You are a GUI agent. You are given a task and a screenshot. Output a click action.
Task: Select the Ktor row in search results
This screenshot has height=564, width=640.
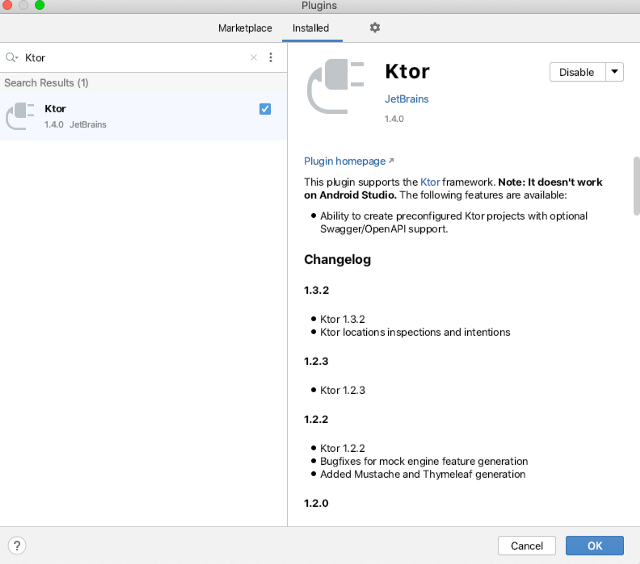(x=143, y=116)
